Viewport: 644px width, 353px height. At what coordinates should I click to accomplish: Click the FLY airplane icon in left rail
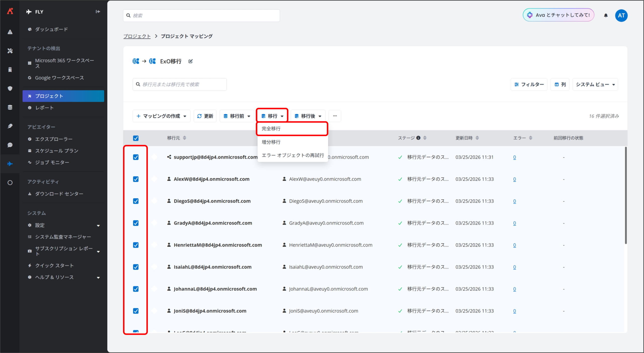(x=10, y=164)
